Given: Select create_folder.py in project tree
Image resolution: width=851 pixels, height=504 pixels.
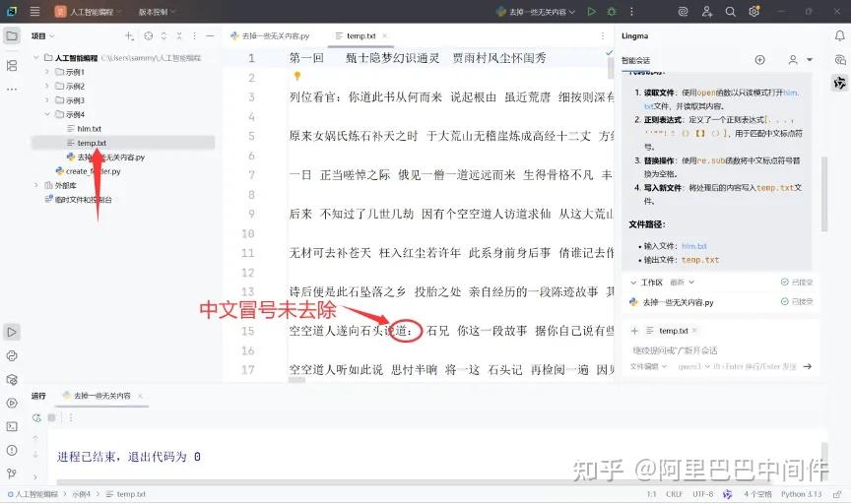Looking at the screenshot, I should [88, 171].
